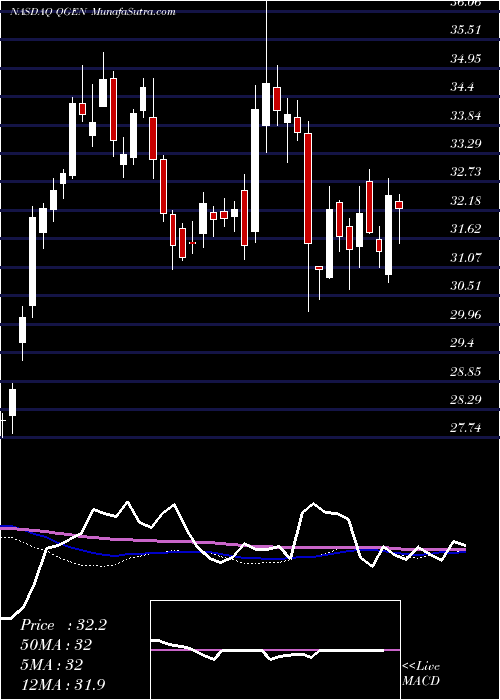Click the 29.96 price axis label
500x700 pixels.
pyautogui.click(x=465, y=315)
